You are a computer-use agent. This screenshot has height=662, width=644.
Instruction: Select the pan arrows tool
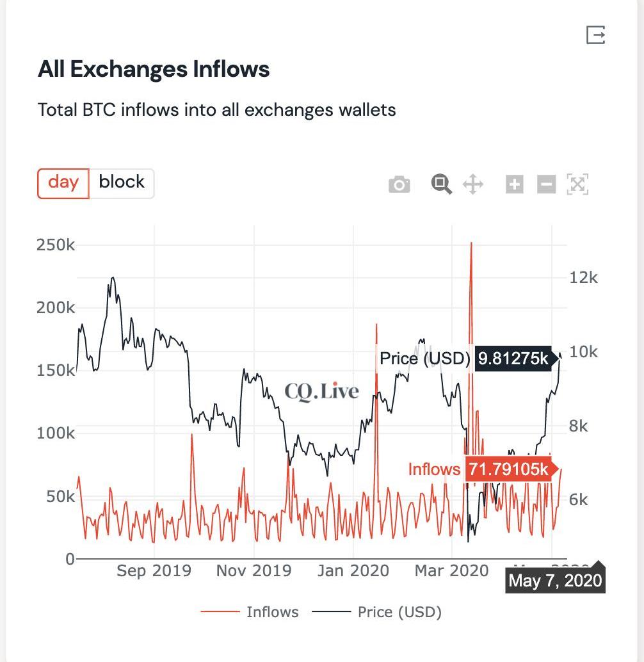473,184
